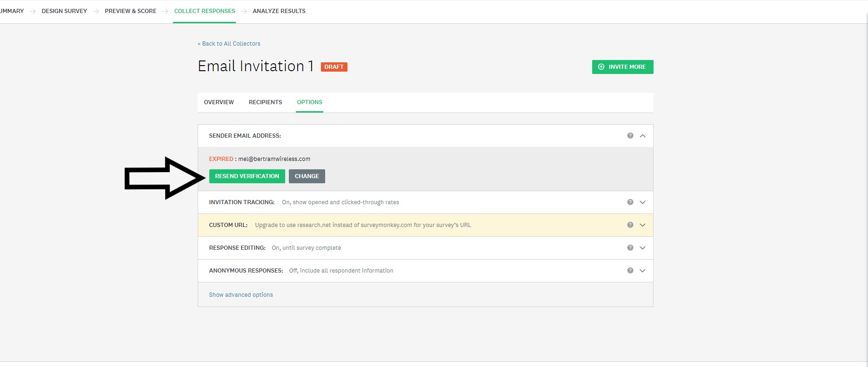The image size is (868, 367).
Task: Switch to the Overview tab
Action: [x=219, y=102]
